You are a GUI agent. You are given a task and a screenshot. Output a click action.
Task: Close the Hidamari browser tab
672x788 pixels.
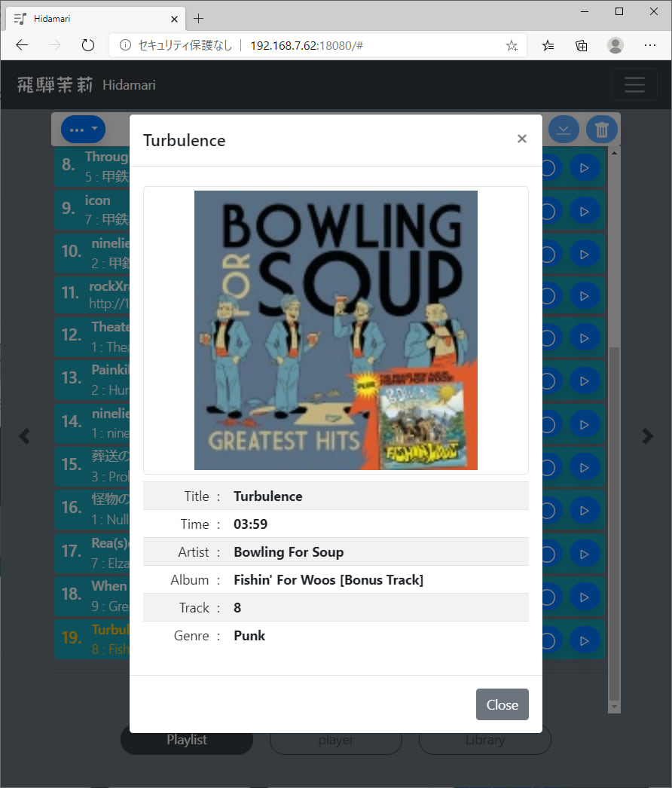pos(175,19)
